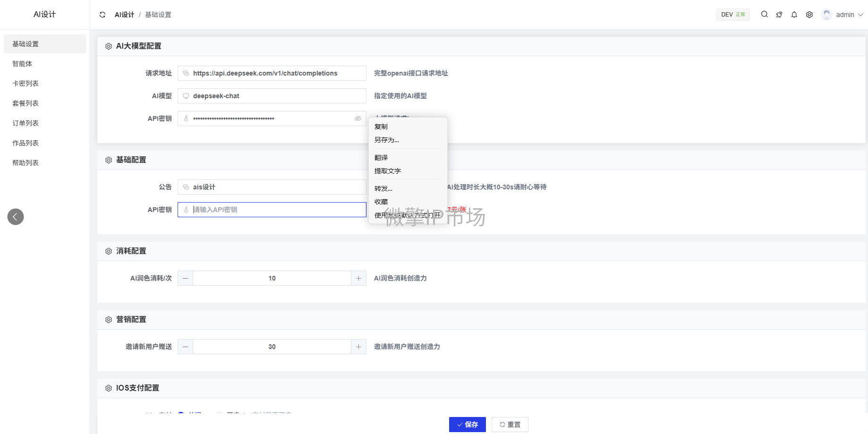Collapse sidebar with round back arrow
The height and width of the screenshot is (434, 868).
(x=16, y=217)
